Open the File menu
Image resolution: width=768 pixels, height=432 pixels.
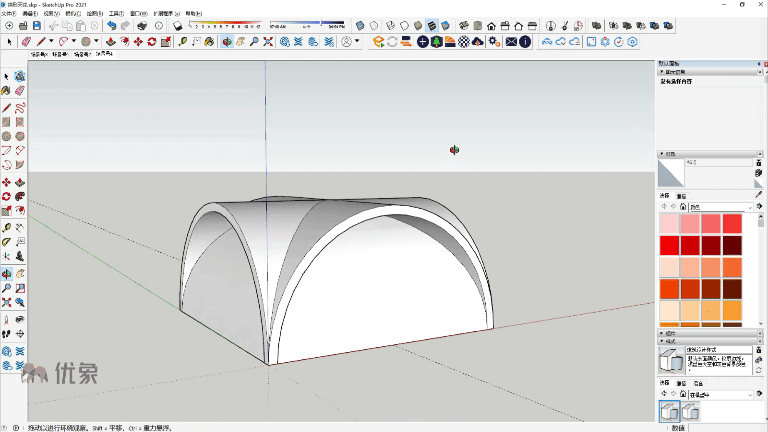[9, 14]
